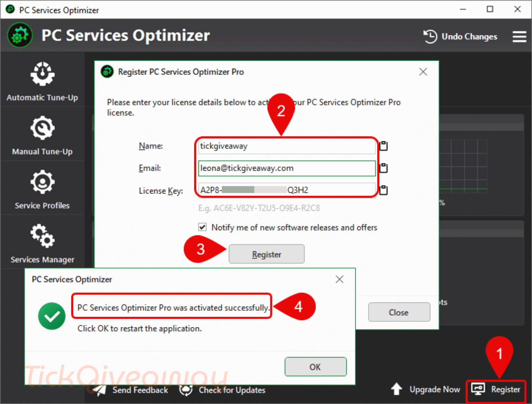Open the Service Profiles section
This screenshot has width=532, height=404.
pos(42,189)
